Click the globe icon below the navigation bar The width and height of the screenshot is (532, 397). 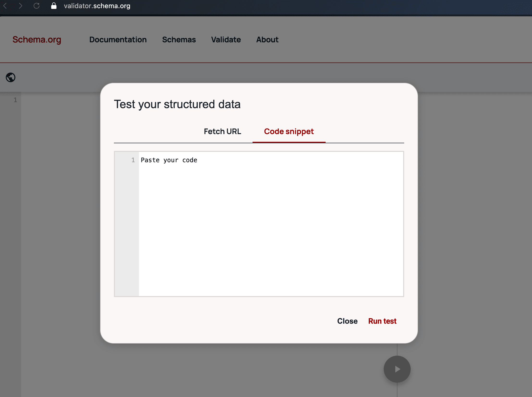click(x=10, y=77)
